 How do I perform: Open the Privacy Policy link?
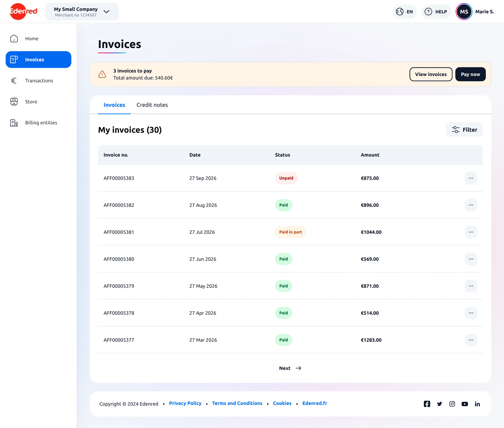tap(185, 403)
